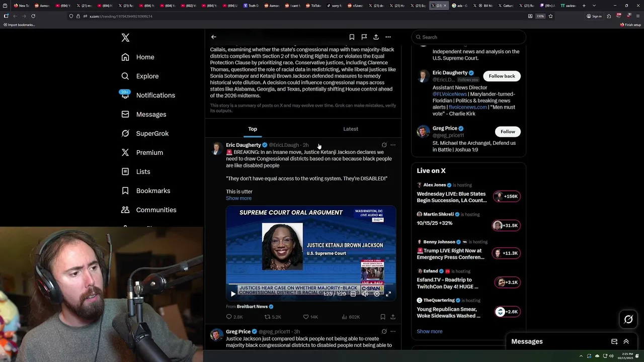This screenshot has height=362, width=644.
Task: Go to Home in the sidebar
Action: [x=138, y=57]
